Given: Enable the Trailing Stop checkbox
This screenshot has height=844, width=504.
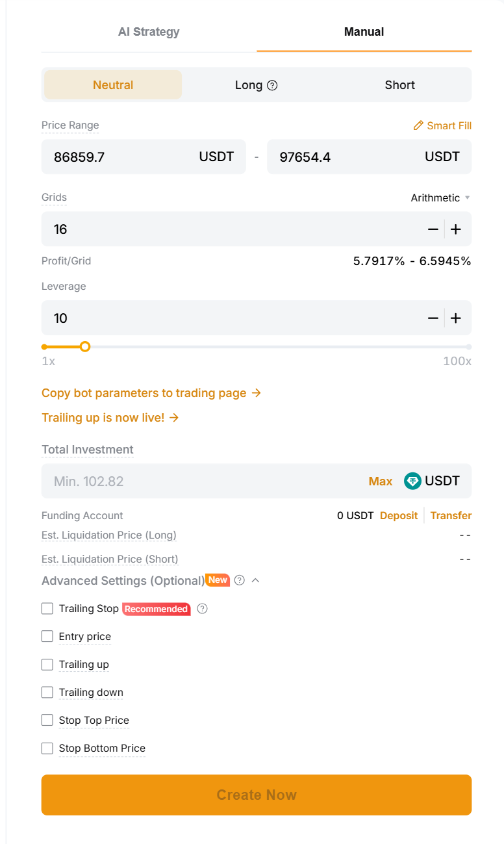Looking at the screenshot, I should [47, 608].
